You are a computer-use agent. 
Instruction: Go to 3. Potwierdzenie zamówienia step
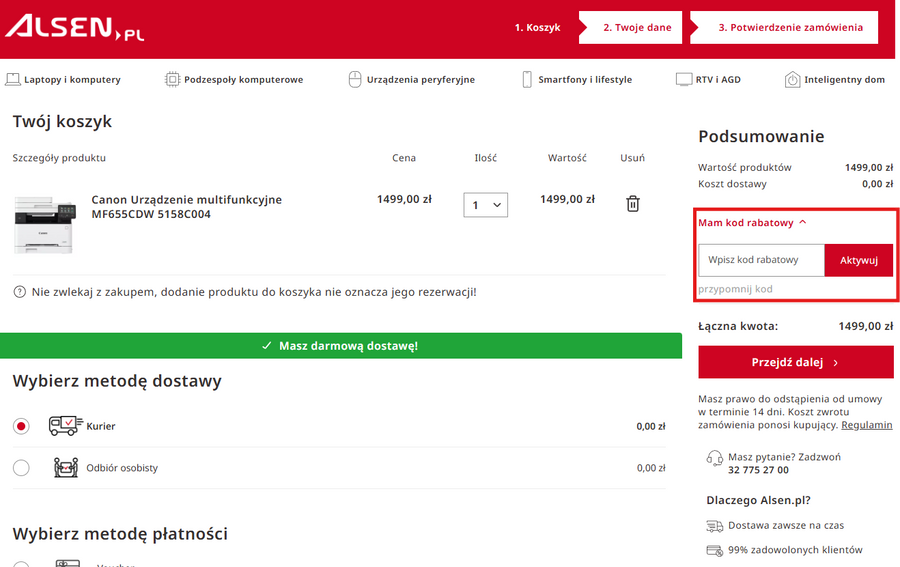click(789, 28)
